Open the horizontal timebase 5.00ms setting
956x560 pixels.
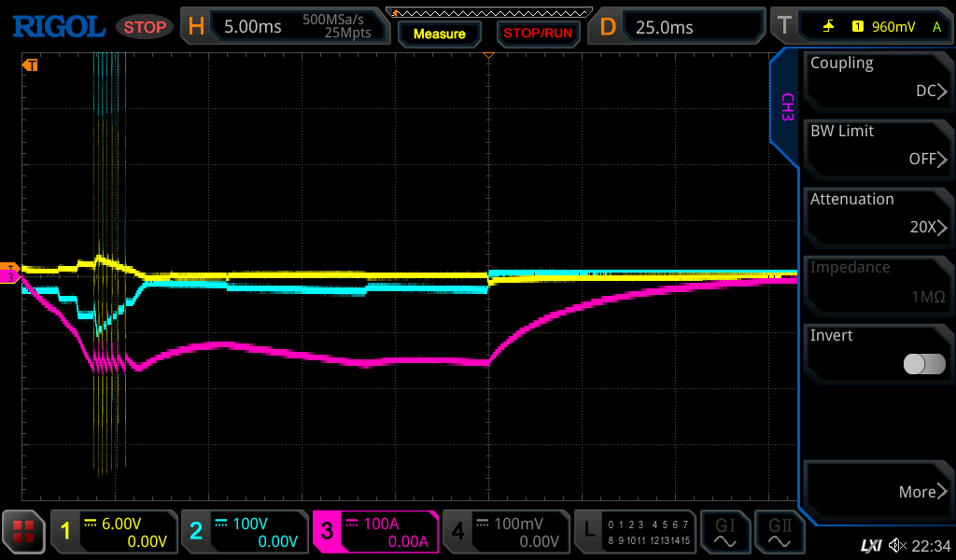(x=285, y=26)
